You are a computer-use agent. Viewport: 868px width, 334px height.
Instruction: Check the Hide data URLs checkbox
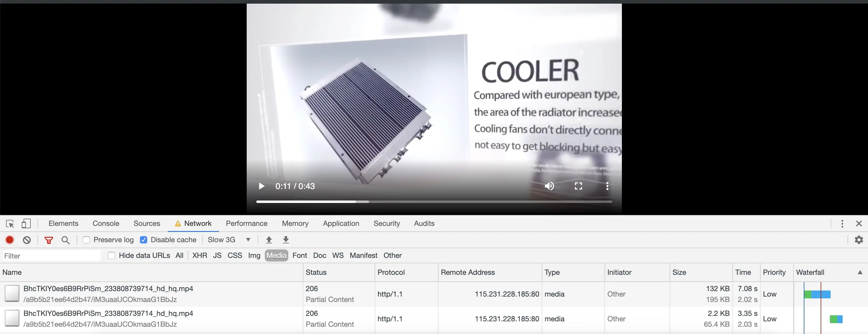(112, 256)
